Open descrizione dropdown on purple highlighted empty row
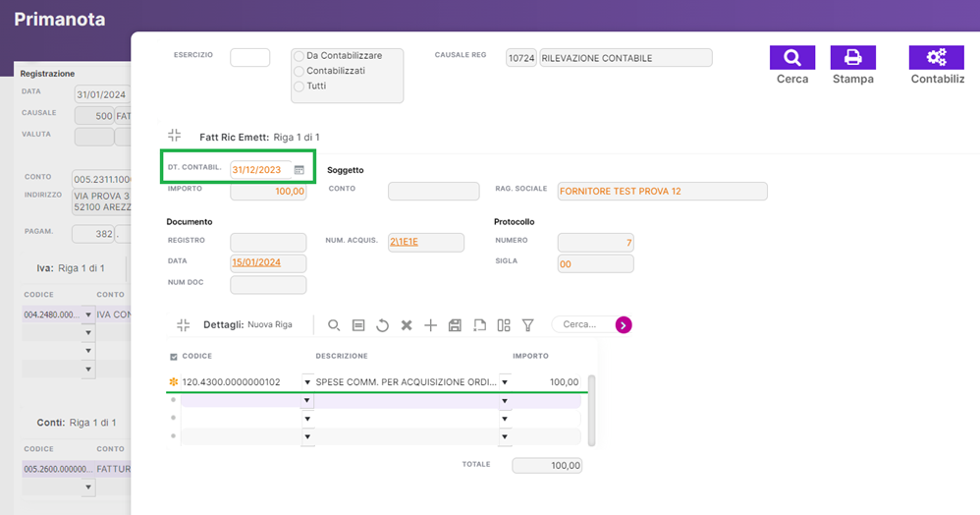 tap(505, 400)
